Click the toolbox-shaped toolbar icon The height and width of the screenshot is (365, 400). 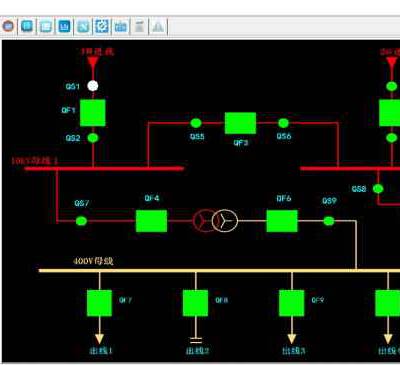point(121,26)
